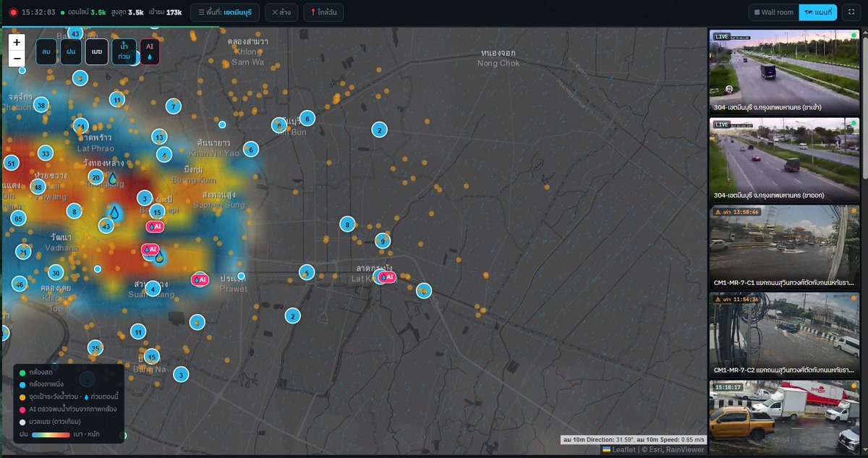The height and width of the screenshot is (458, 868).
Task: Open the 304-เขตมีนบุรี (ขาออก) camera feed
Action: (784, 160)
